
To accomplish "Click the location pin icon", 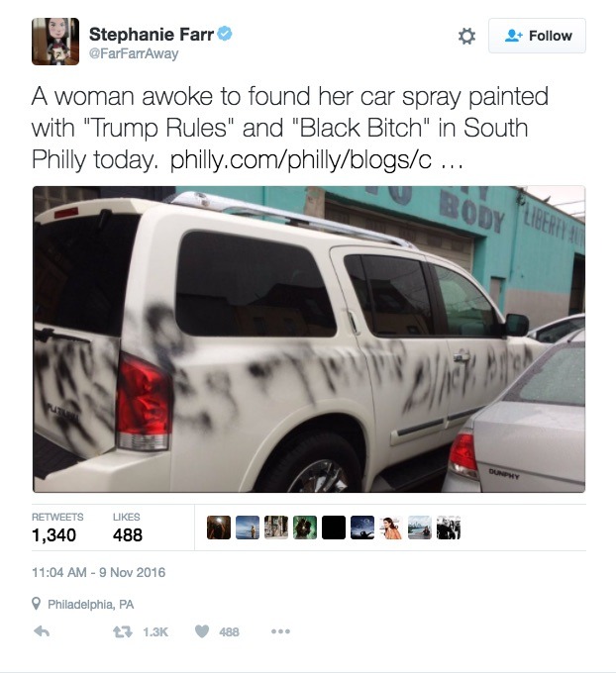I will (x=37, y=604).
